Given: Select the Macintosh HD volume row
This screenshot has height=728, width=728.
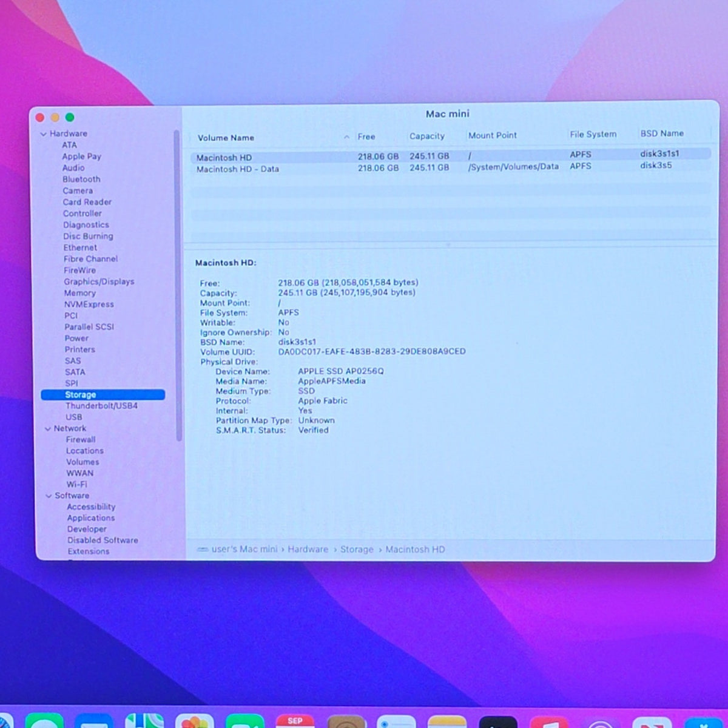Looking at the screenshot, I should tap(452, 156).
